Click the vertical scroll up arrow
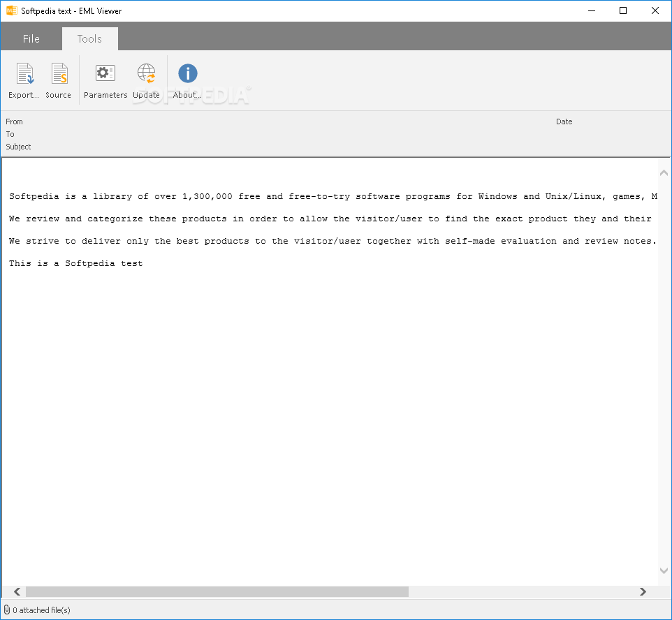 click(664, 173)
